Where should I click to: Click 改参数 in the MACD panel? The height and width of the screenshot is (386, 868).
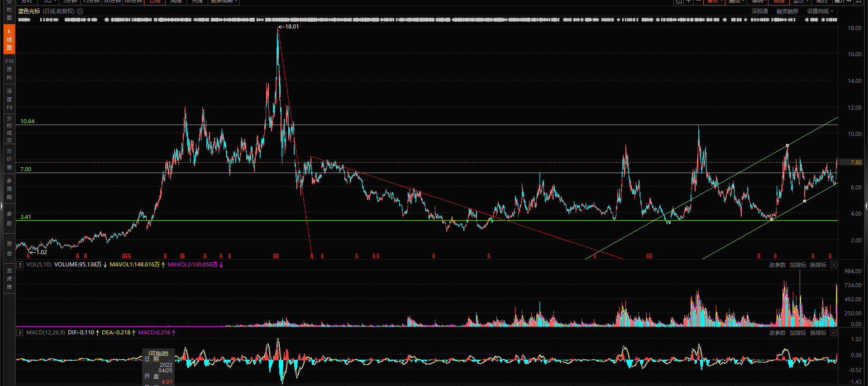pos(777,333)
